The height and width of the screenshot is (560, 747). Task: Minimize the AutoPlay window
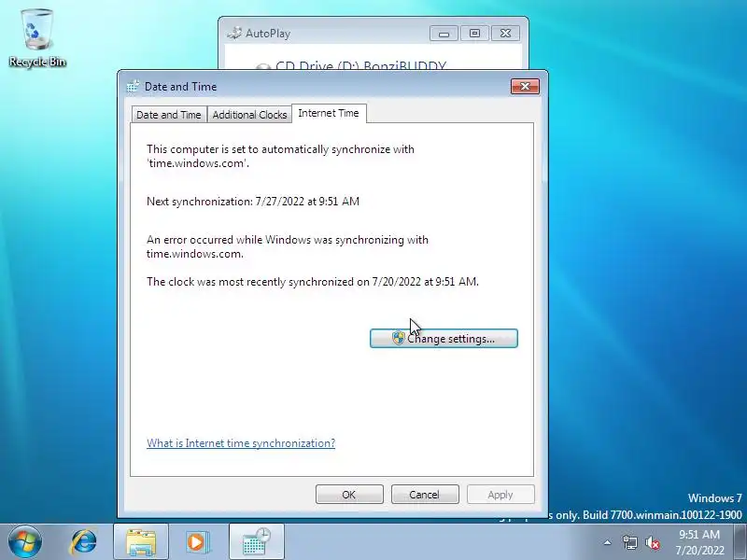(x=444, y=34)
